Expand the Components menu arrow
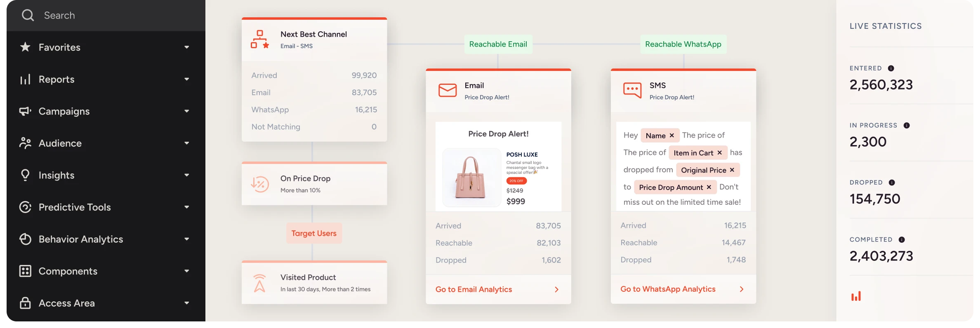 (187, 271)
